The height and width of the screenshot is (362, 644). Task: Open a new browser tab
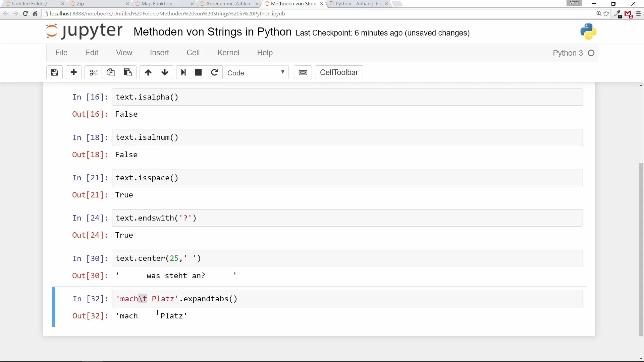click(397, 4)
